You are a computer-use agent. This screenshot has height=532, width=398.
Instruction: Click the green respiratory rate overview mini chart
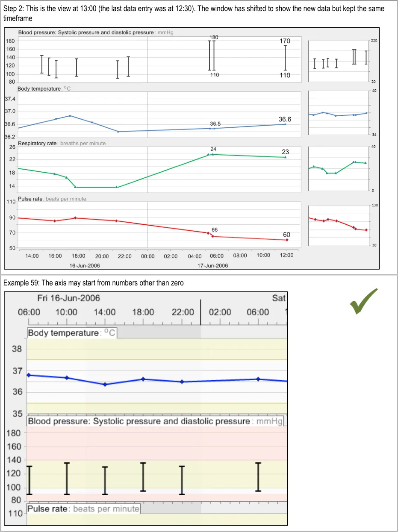pyautogui.click(x=338, y=168)
